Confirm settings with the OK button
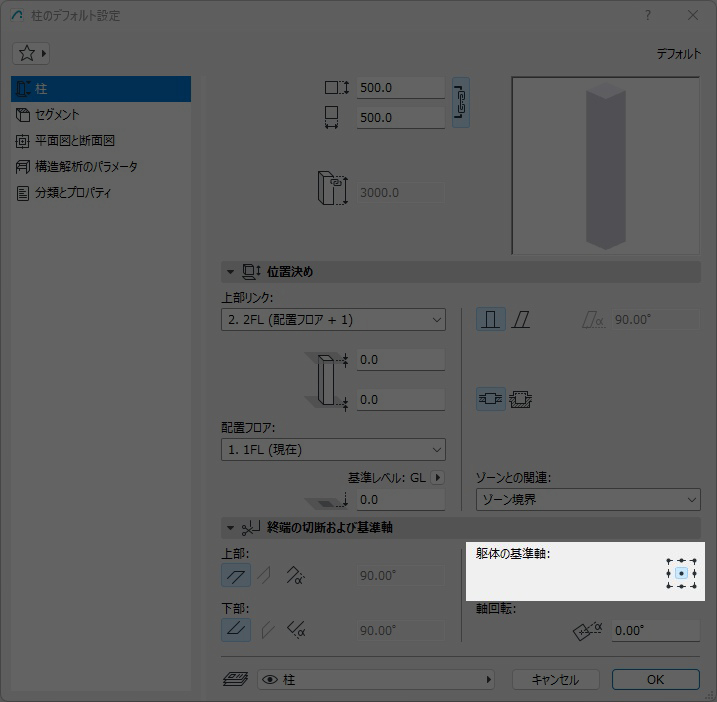This screenshot has height=702, width=717. pyautogui.click(x=655, y=679)
